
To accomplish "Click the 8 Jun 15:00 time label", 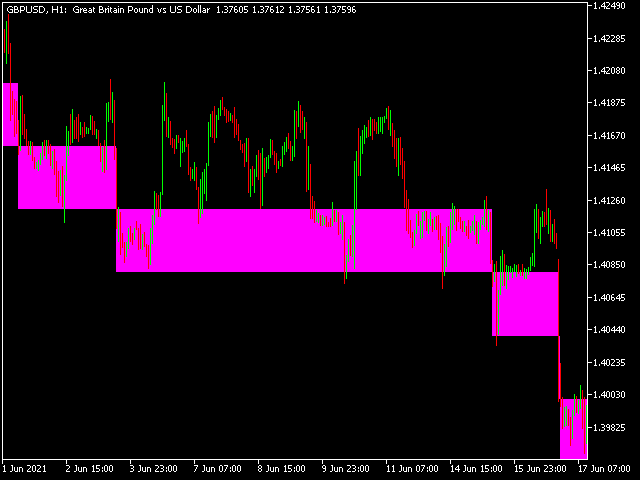I will click(281, 468).
